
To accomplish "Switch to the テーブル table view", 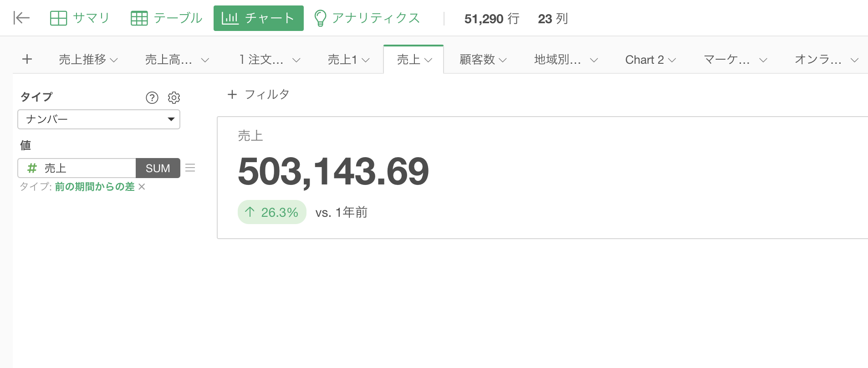I will click(166, 18).
